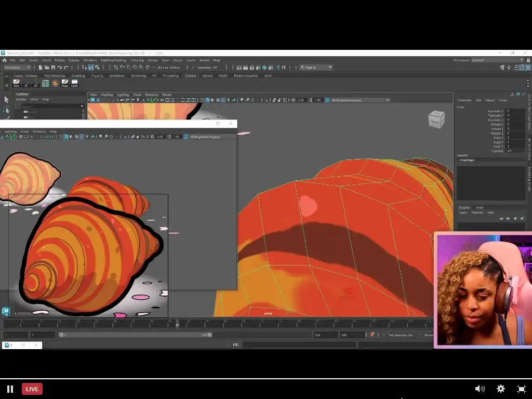
Task: Switch to the FX Caching shelf tab
Action: pyautogui.click(x=170, y=76)
